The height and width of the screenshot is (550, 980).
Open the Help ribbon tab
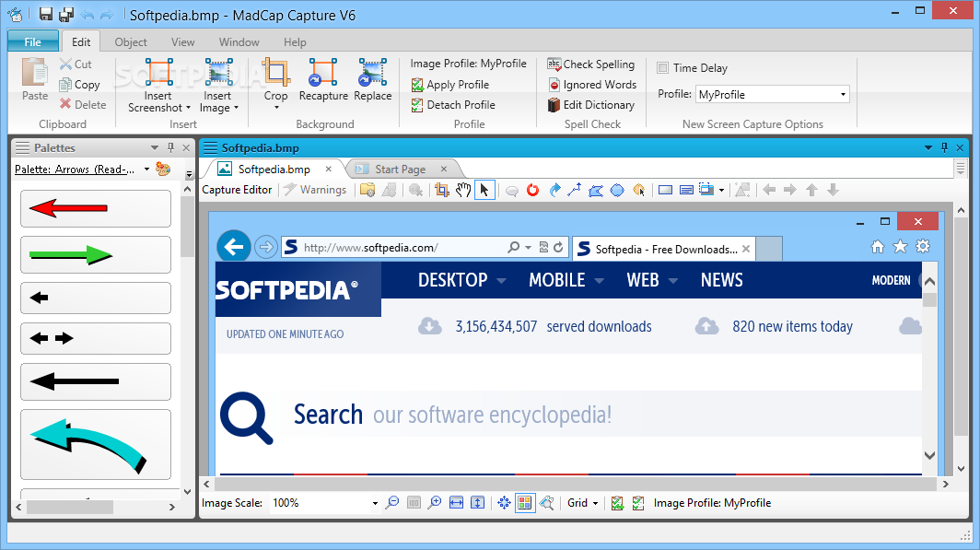[295, 41]
